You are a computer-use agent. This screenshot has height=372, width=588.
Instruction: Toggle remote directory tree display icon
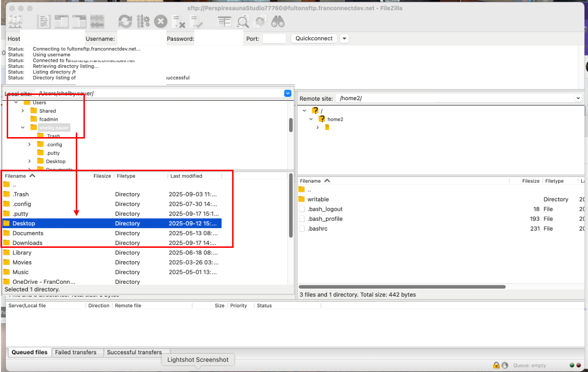coord(79,22)
